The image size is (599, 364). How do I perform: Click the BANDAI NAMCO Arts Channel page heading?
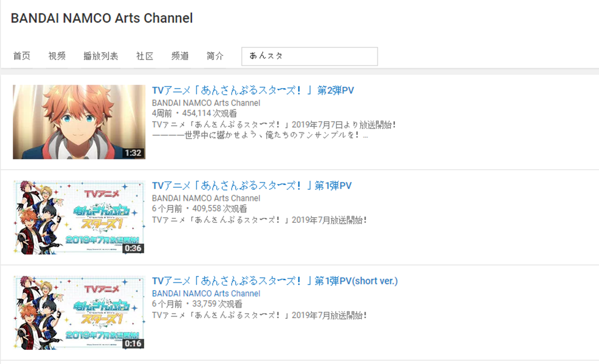coord(102,18)
